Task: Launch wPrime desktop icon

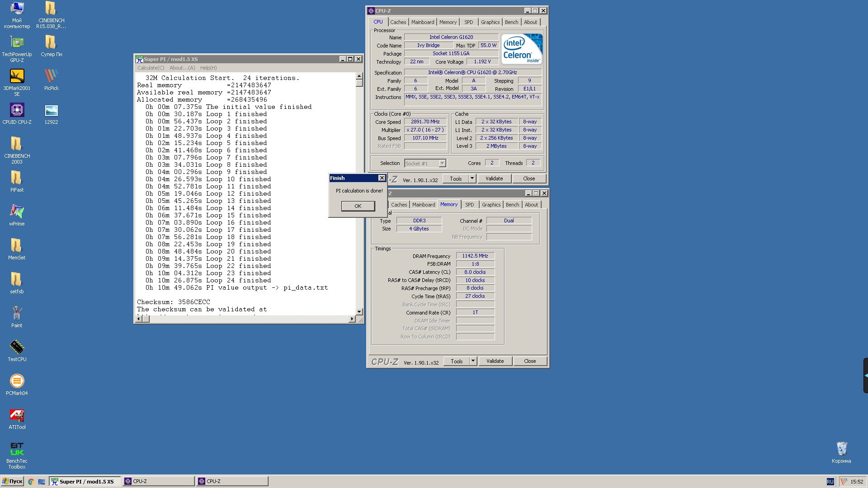Action: [17, 215]
